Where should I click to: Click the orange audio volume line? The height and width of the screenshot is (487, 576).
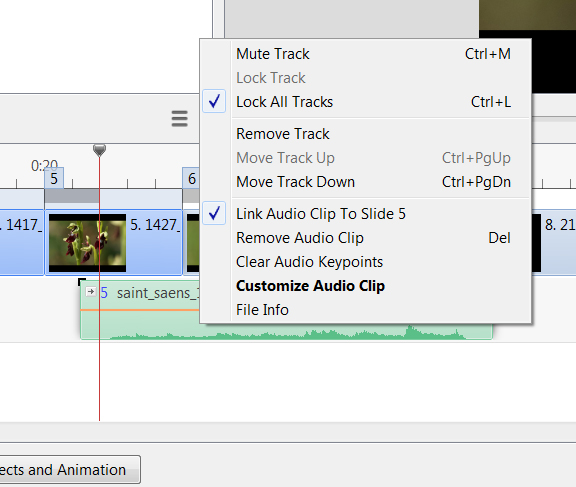click(x=140, y=310)
